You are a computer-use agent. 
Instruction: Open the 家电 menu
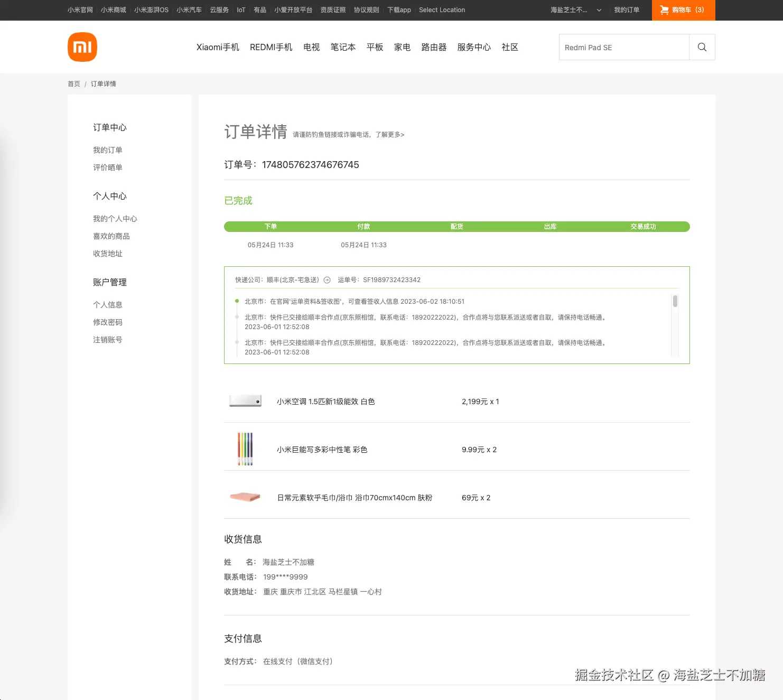click(403, 47)
